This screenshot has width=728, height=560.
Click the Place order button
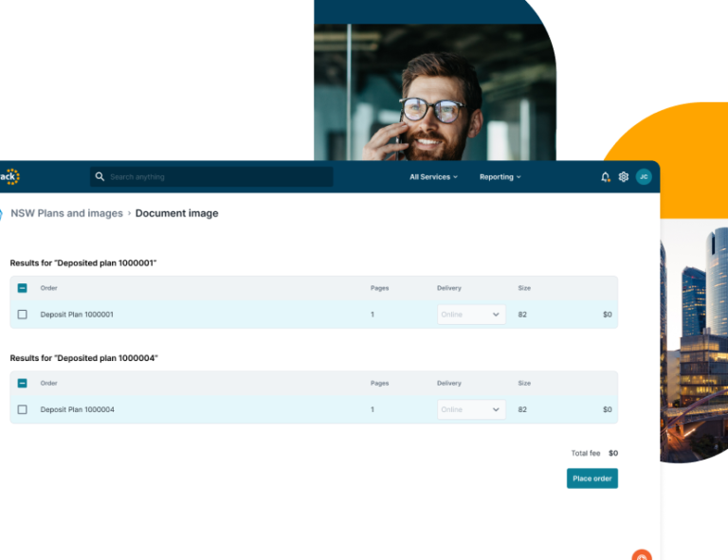click(x=591, y=479)
